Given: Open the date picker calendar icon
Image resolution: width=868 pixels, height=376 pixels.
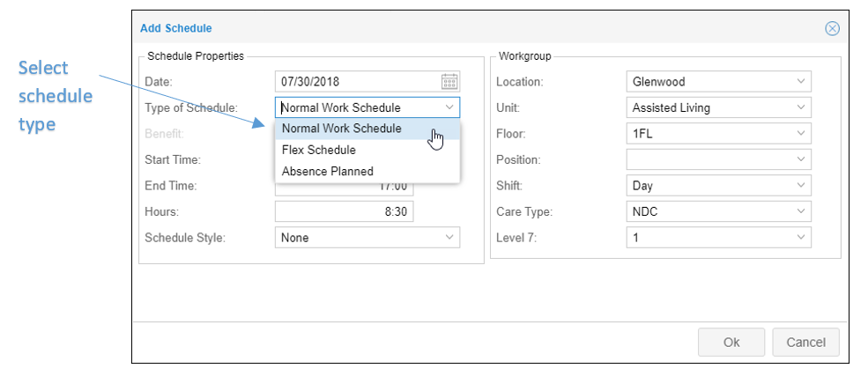Looking at the screenshot, I should coord(449,82).
